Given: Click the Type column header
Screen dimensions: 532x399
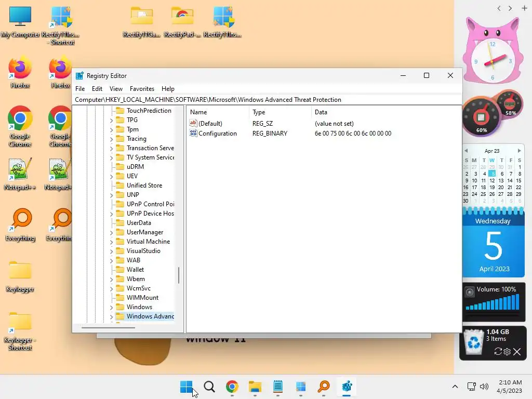Looking at the screenshot, I should click(280, 112).
